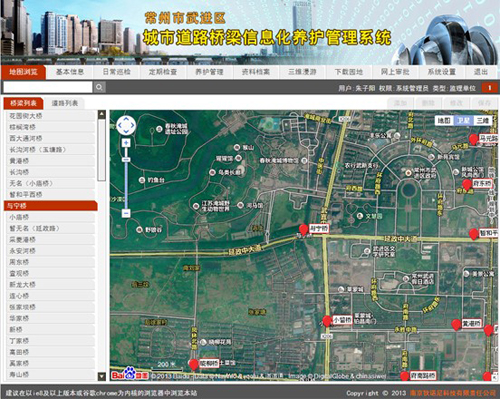The width and height of the screenshot is (500, 399).
Task: Click the 删除 button
Action: pos(428,103)
